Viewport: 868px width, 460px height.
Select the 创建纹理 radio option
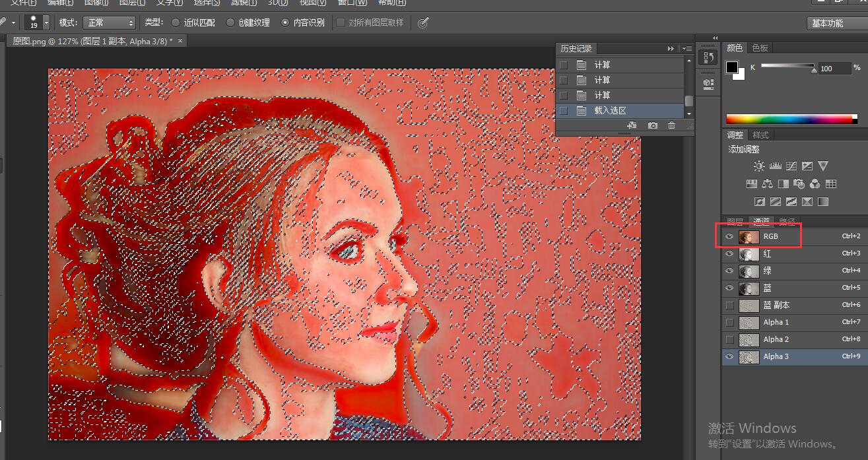[x=230, y=22]
